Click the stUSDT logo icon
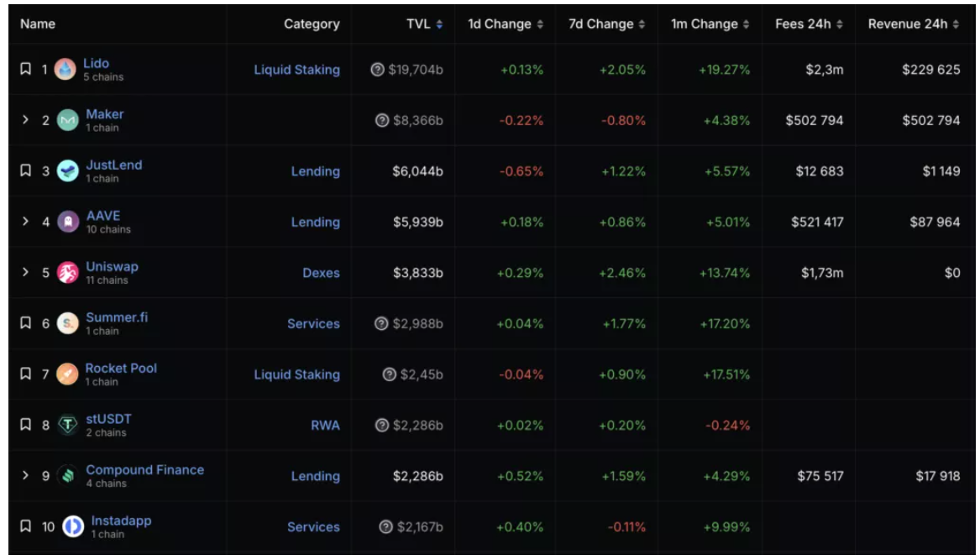Screen dimensions: 980x560 pyautogui.click(x=67, y=426)
